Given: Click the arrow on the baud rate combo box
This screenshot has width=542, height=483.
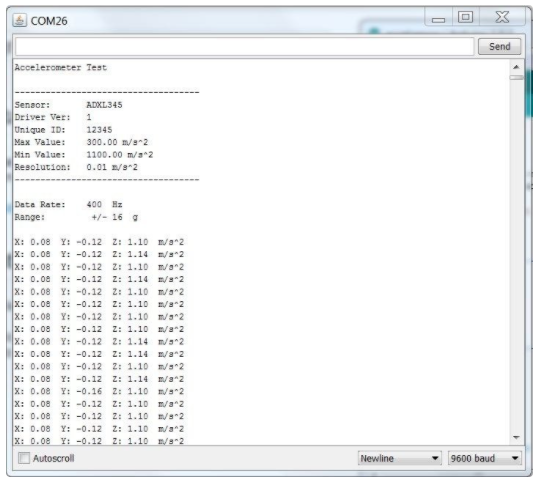Looking at the screenshot, I should pos(515,458).
